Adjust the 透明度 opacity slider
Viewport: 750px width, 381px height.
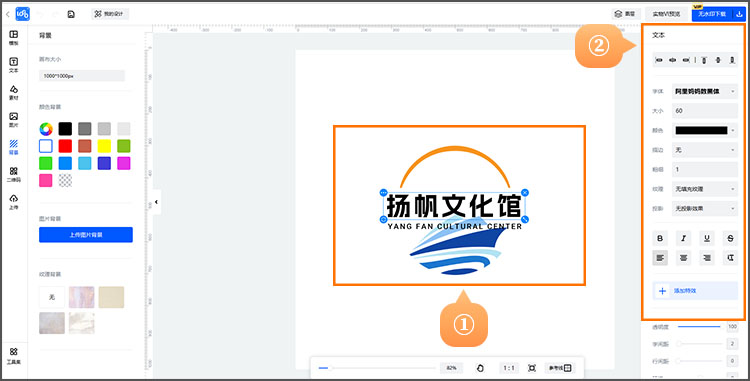tap(699, 327)
